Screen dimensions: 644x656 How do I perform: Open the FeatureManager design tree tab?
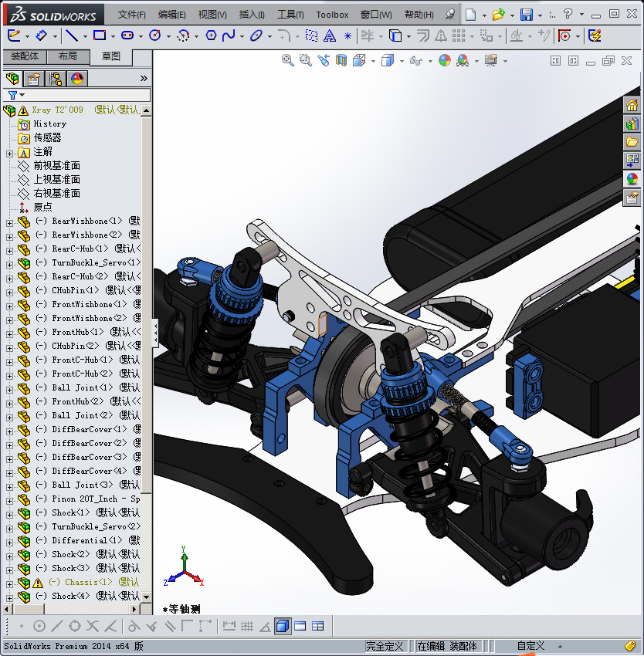tap(12, 78)
